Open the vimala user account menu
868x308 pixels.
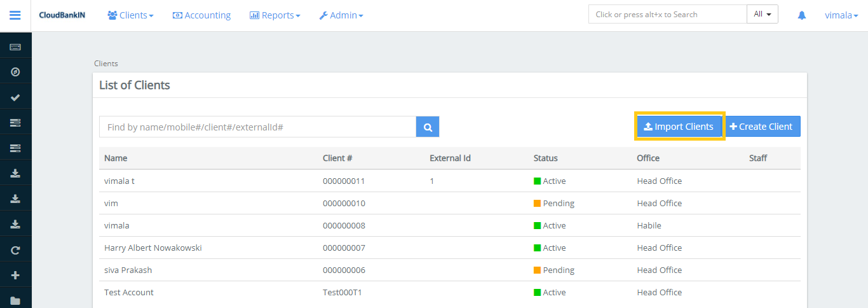pos(841,15)
